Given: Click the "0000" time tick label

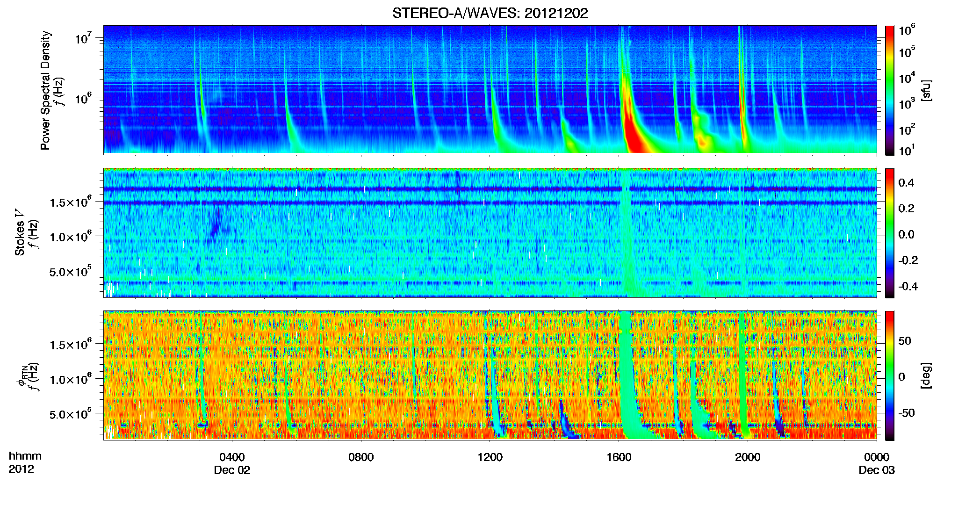Looking at the screenshot, I should [877, 457].
